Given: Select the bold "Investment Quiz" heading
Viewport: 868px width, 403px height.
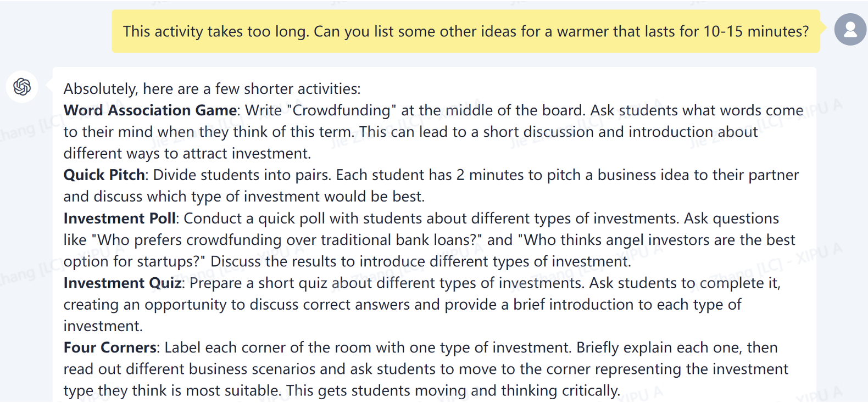Looking at the screenshot, I should pos(123,283).
